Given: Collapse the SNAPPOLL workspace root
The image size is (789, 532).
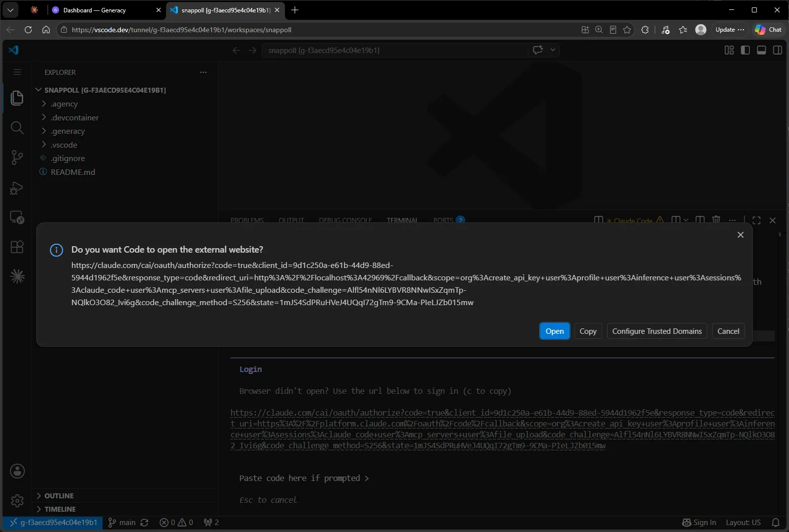Looking at the screenshot, I should [x=105, y=90].
